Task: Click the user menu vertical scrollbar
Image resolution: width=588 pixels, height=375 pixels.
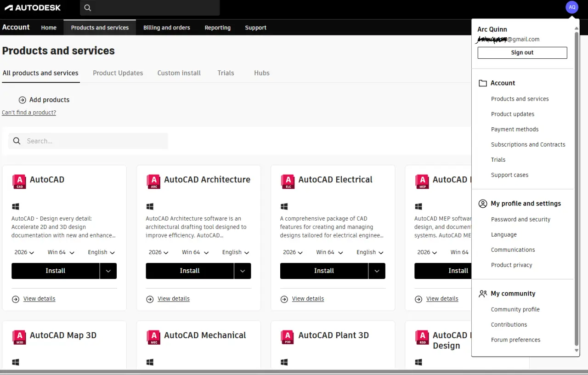Action: pos(577,188)
